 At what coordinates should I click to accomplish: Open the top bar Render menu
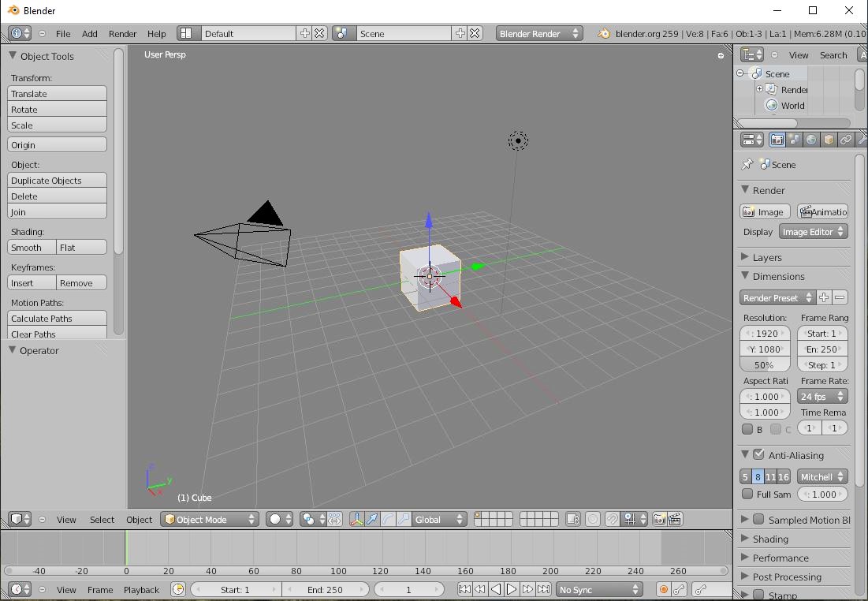point(122,34)
